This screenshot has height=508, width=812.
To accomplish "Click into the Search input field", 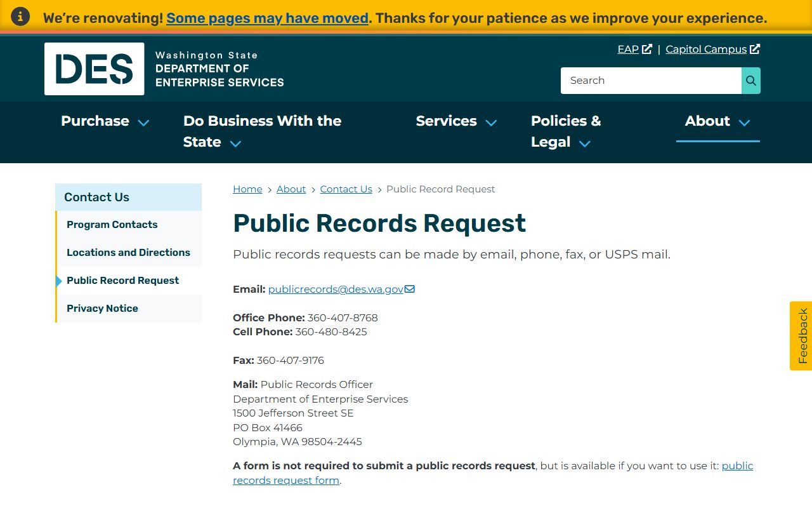I will point(651,81).
